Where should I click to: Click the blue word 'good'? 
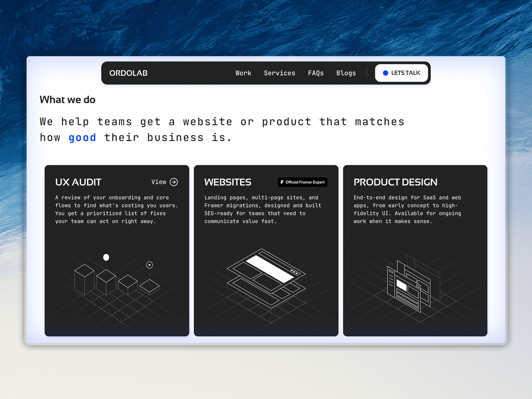(82, 137)
